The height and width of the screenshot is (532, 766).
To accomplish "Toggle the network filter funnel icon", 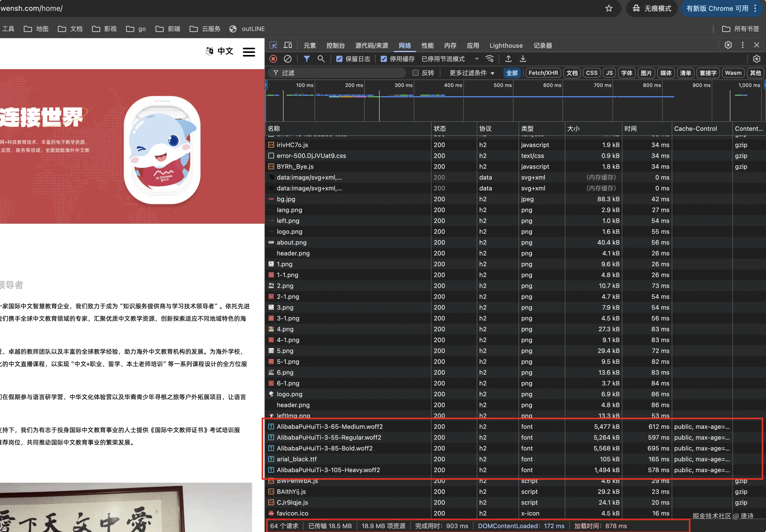I will point(307,59).
